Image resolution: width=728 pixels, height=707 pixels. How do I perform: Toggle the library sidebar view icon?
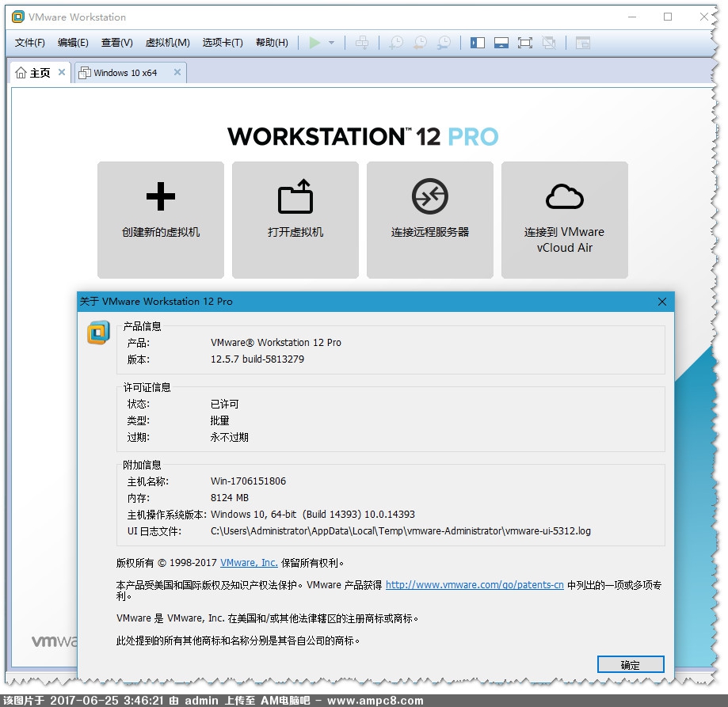click(x=478, y=43)
